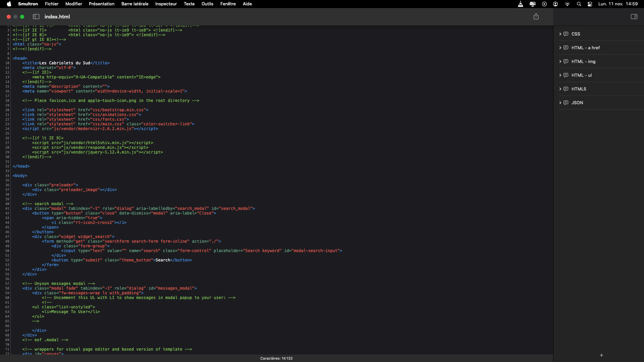Expand the HTML - ul snippet group
This screenshot has height=362, width=644.
tap(560, 75)
